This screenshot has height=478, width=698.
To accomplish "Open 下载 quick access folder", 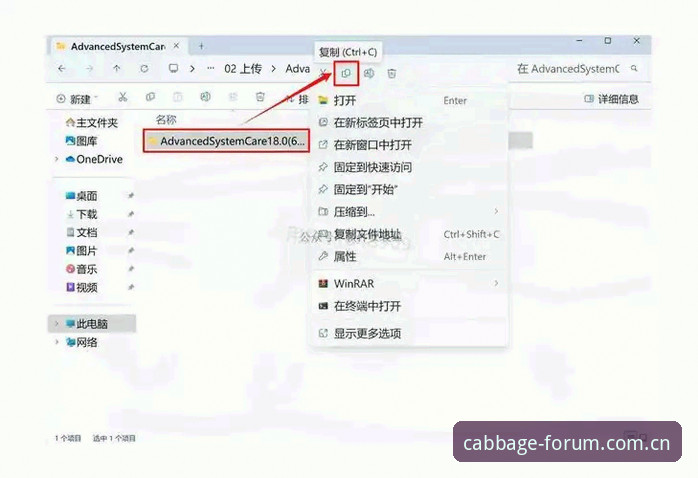I will pyautogui.click(x=81, y=214).
